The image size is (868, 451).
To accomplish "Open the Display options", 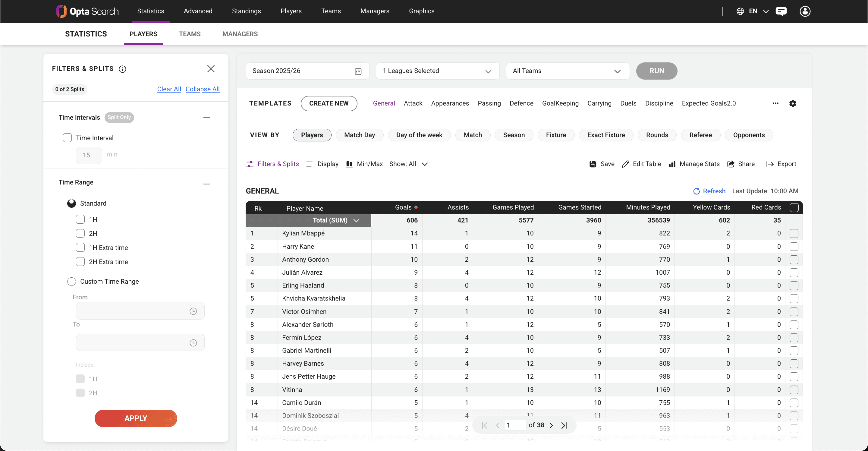I will click(x=322, y=164).
